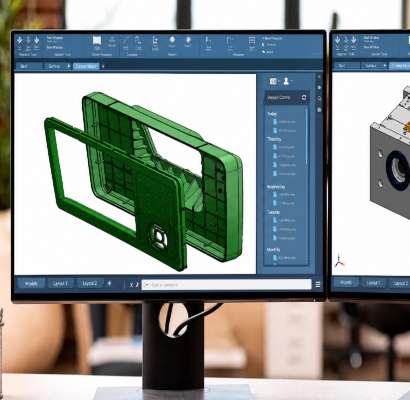
Task: Add a new layout with the plus icon
Action: (109, 283)
